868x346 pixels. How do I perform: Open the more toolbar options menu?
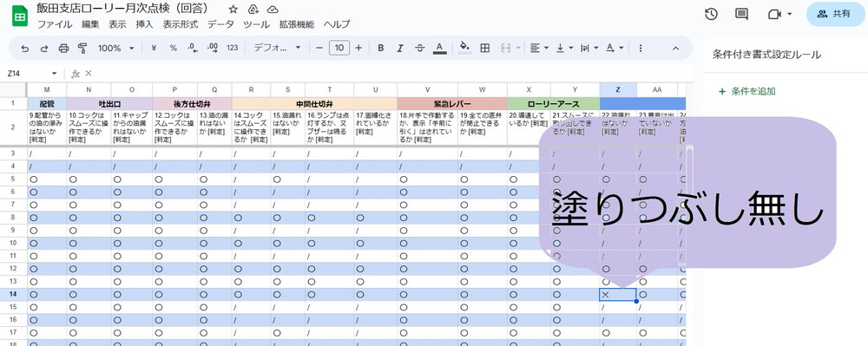[641, 48]
